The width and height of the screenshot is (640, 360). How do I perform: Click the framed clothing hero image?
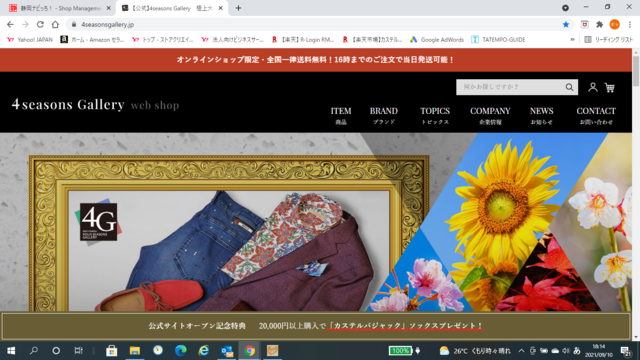pyautogui.click(x=229, y=233)
